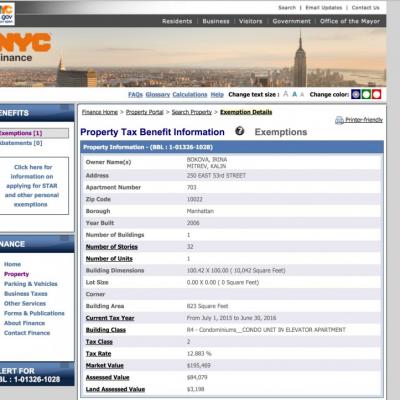Open the Email Updates link
Screen dimensions: 400x400
pyautogui.click(x=324, y=8)
